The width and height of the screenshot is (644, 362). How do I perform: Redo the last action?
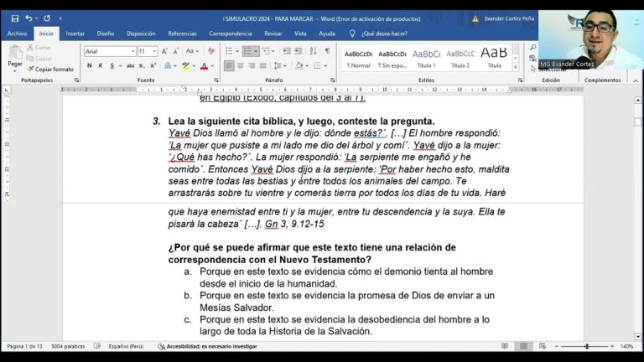tap(47, 18)
